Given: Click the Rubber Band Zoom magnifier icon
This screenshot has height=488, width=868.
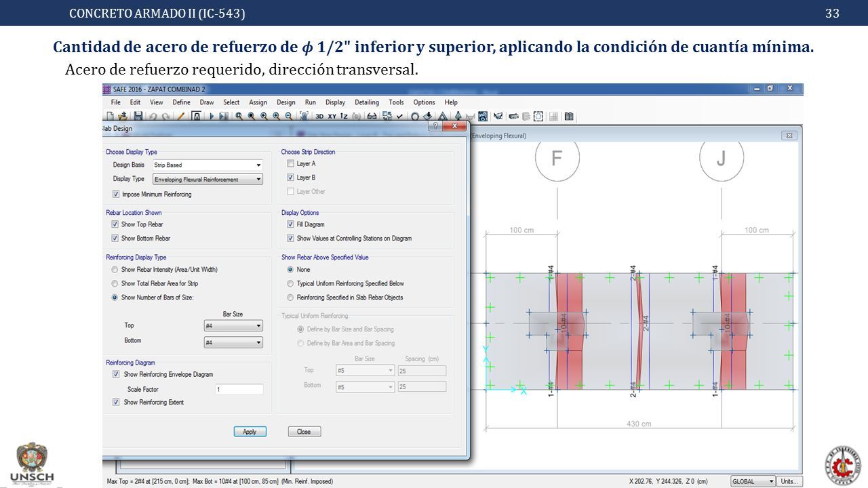Looking at the screenshot, I should (239, 116).
